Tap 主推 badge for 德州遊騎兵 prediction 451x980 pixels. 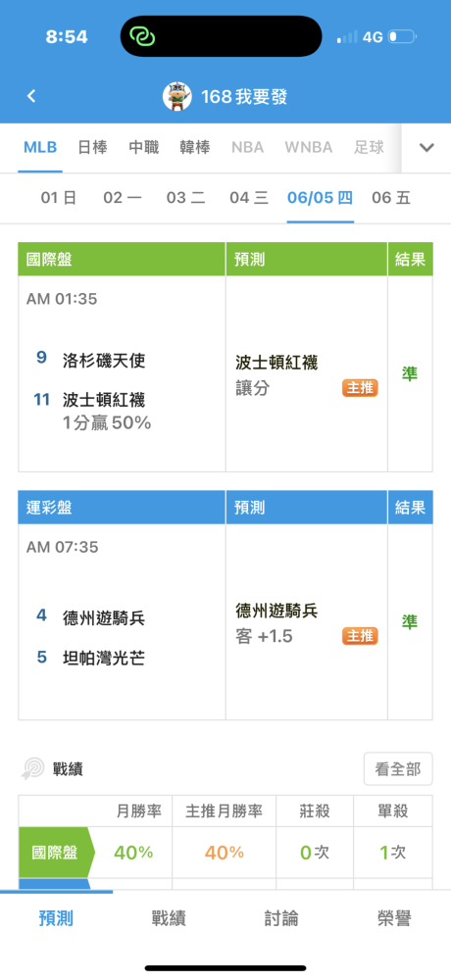(360, 636)
